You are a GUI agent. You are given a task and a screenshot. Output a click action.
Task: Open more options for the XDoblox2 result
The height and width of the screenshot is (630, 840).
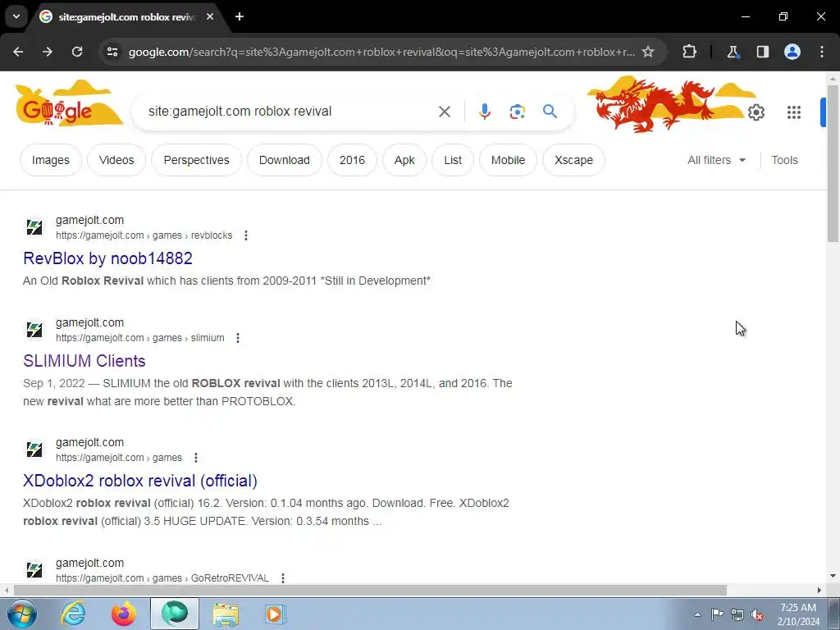click(x=196, y=458)
